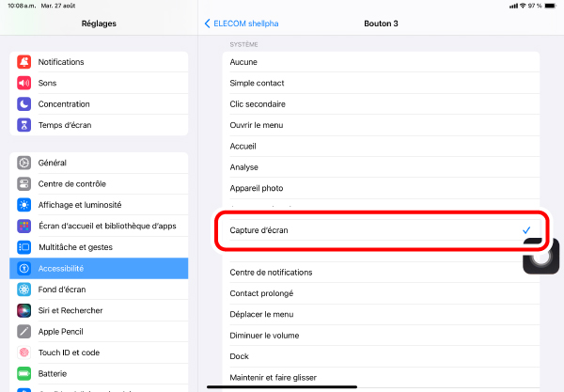Choose Diminuer le volume action
The height and width of the screenshot is (392, 564).
point(382,336)
